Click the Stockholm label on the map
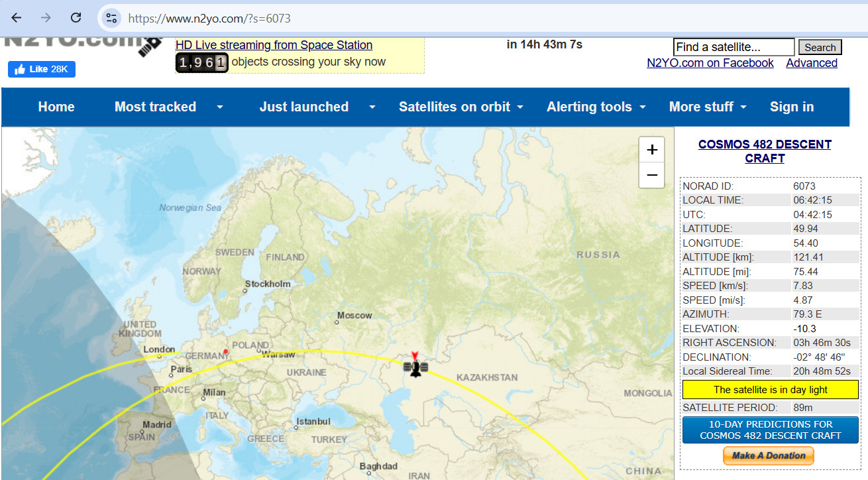Image resolution: width=868 pixels, height=480 pixels. tap(268, 284)
